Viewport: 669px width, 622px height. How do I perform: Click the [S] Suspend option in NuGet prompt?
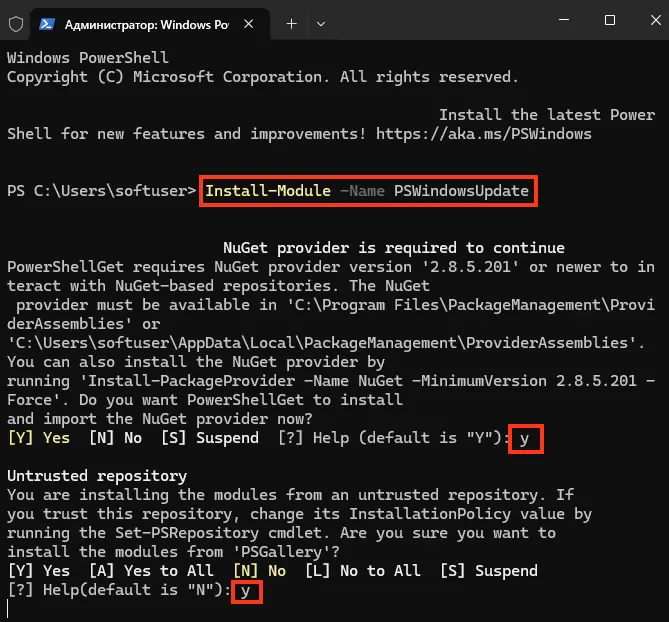tap(210, 438)
